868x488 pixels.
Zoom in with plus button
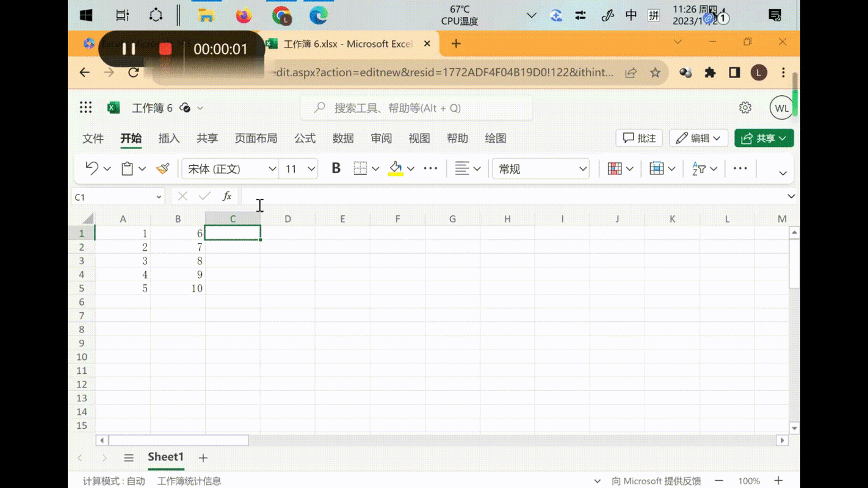[778, 481]
